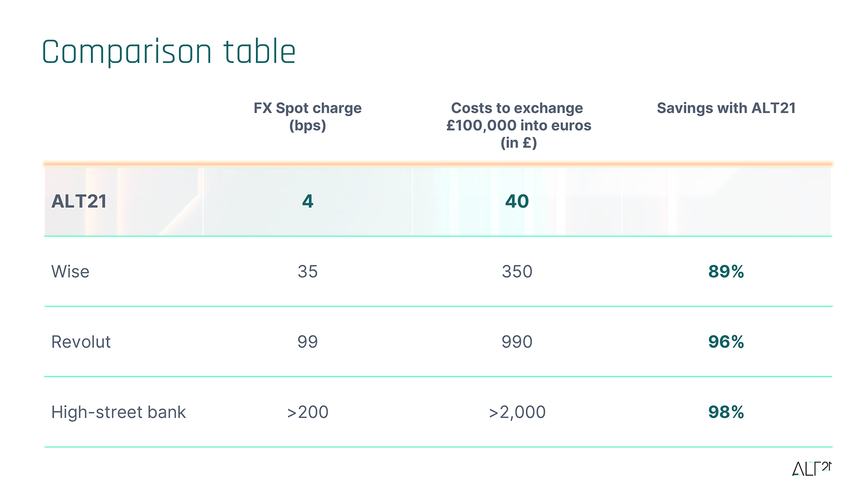Click Revolut's spot charge value 99

[x=307, y=342]
